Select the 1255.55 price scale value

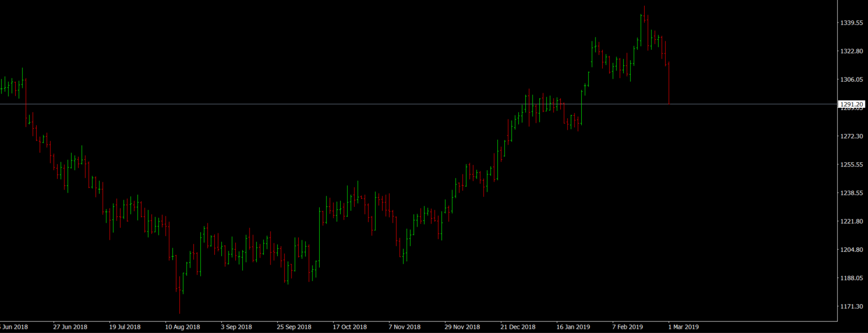point(851,164)
